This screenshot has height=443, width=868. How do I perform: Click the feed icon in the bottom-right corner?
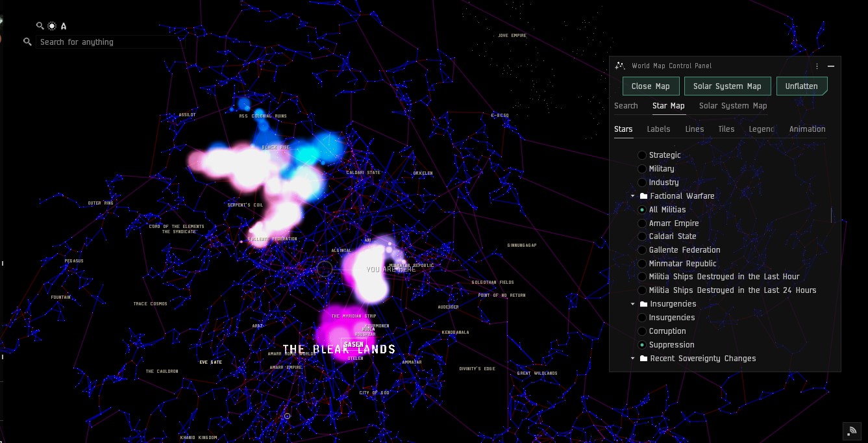point(851,431)
